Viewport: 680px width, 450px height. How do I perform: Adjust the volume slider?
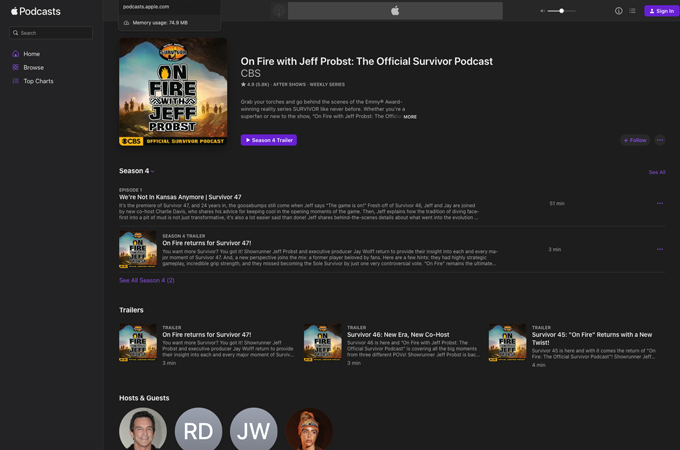click(561, 11)
